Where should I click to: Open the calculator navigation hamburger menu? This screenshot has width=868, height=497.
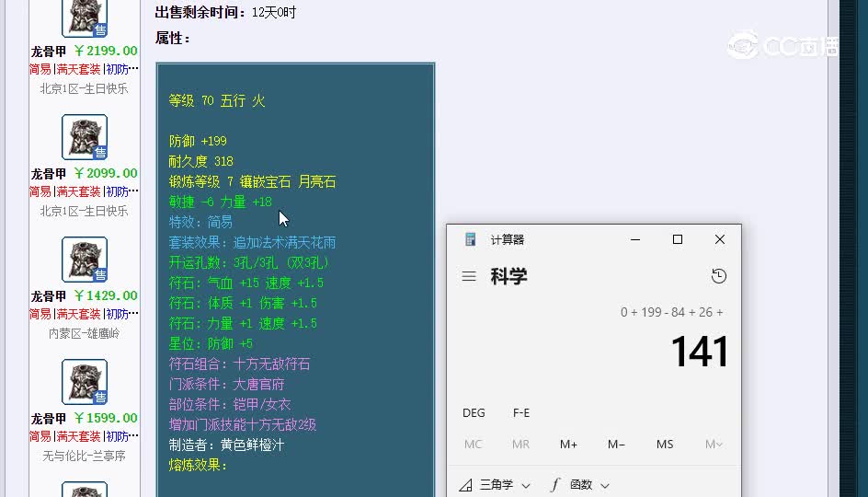(x=469, y=276)
